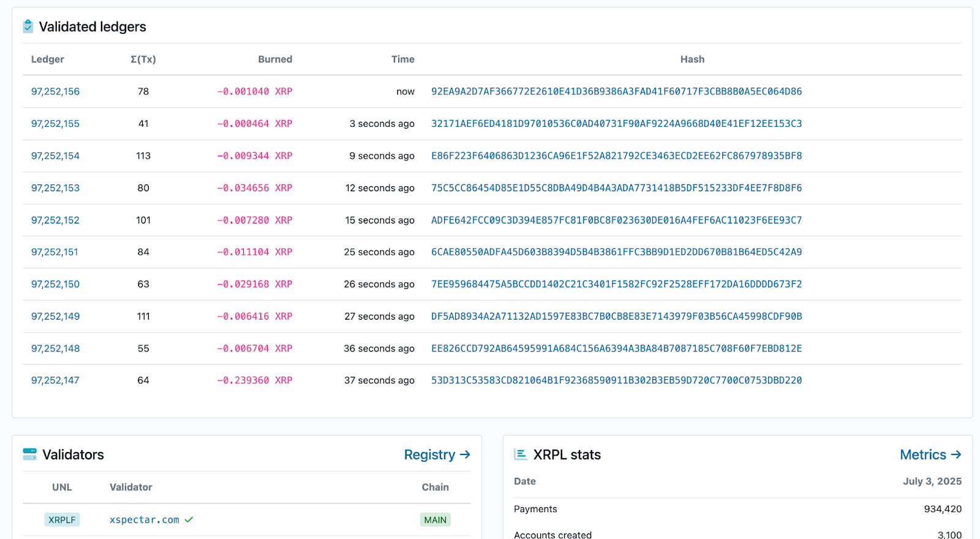Image resolution: width=980 pixels, height=539 pixels.
Task: Open hash starting with 6CAE80550ADF
Action: (x=616, y=252)
